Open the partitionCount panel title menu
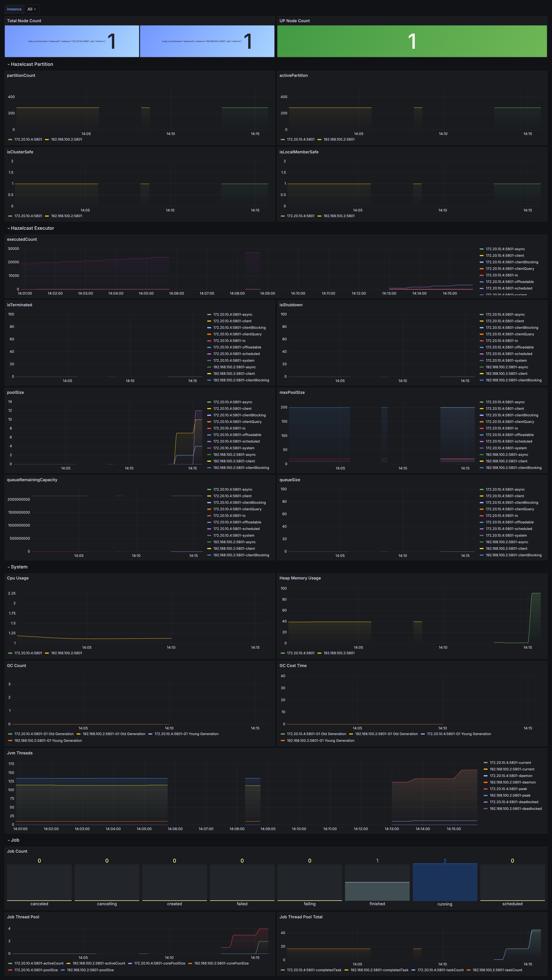 [21, 75]
